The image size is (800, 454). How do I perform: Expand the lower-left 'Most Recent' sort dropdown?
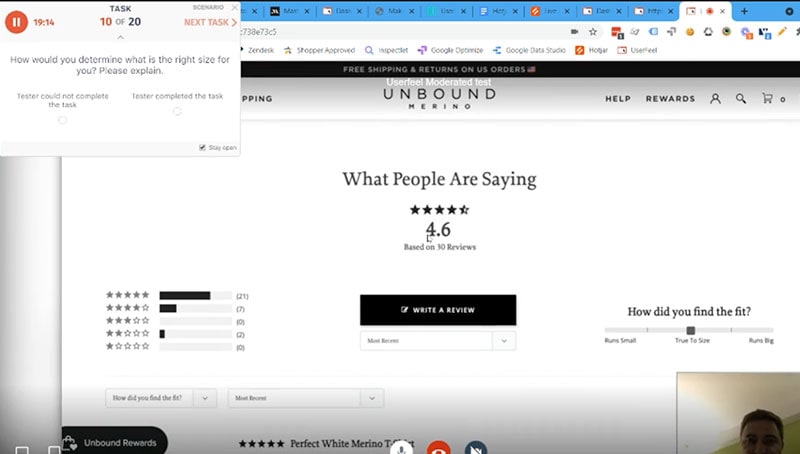[305, 397]
